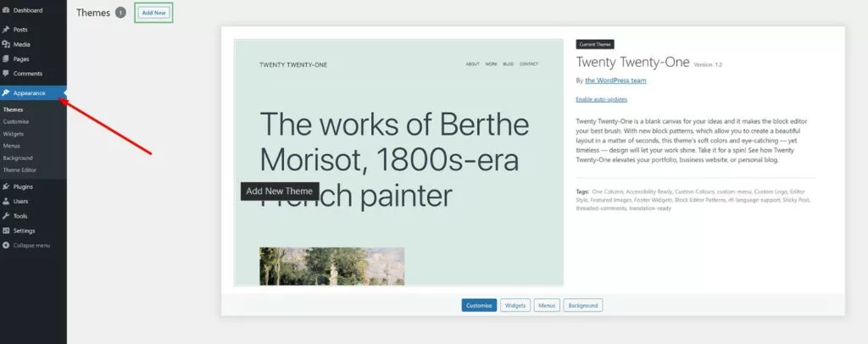The width and height of the screenshot is (868, 344).
Task: Click CONTACT in the theme preview navigation
Action: tap(529, 64)
